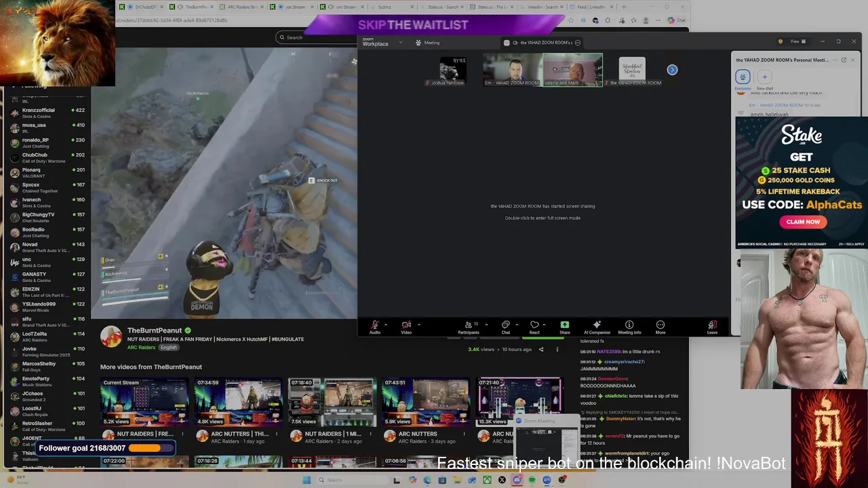The width and height of the screenshot is (868, 488).
Task: Open a new browser tab
Action: [625, 7]
